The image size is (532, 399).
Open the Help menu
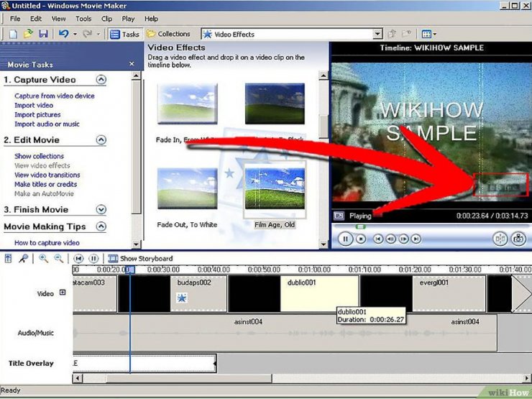151,19
